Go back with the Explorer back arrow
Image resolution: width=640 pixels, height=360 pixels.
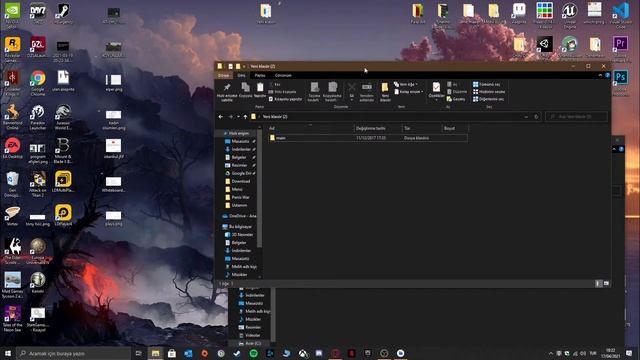[x=221, y=117]
